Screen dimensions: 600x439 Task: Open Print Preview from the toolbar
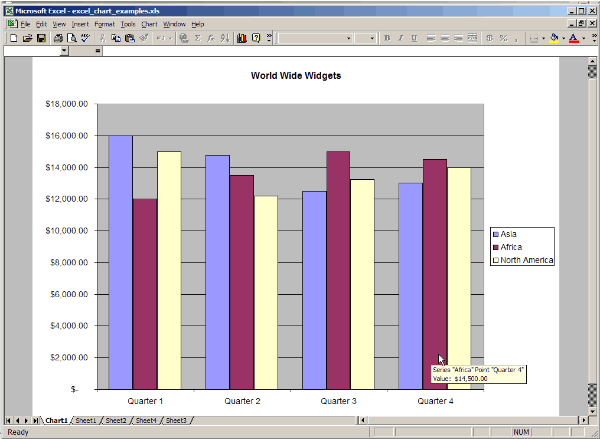(x=73, y=38)
